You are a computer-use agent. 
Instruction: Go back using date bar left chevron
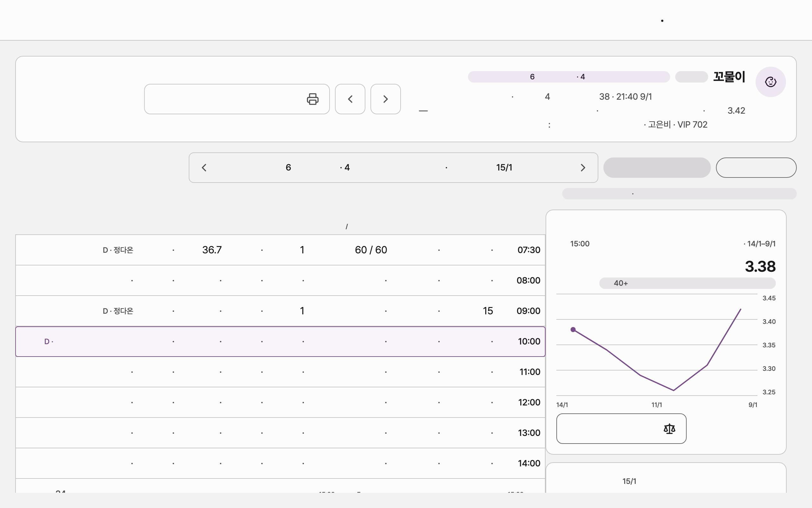(204, 168)
